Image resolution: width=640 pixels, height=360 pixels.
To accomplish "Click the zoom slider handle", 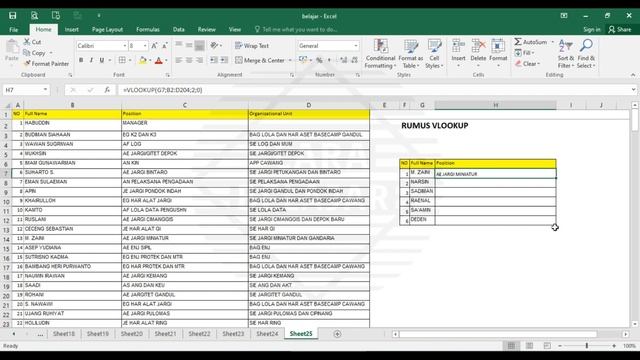I will (x=587, y=346).
